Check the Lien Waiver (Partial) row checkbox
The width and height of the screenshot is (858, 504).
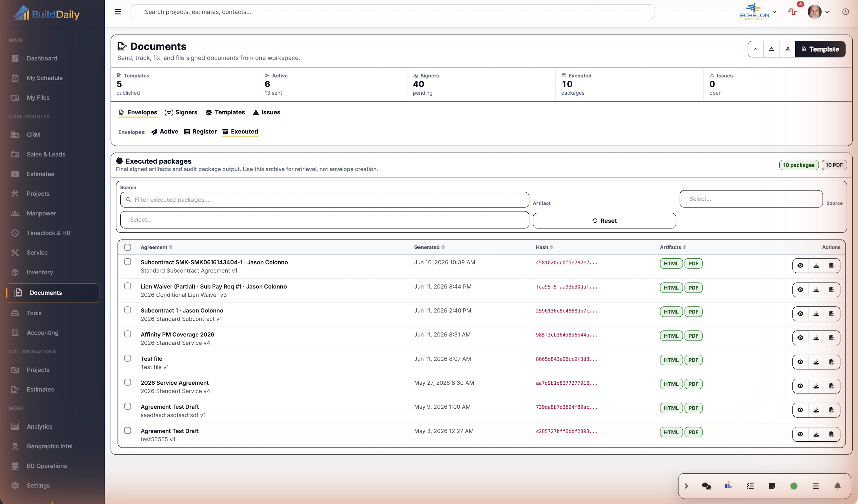point(128,286)
